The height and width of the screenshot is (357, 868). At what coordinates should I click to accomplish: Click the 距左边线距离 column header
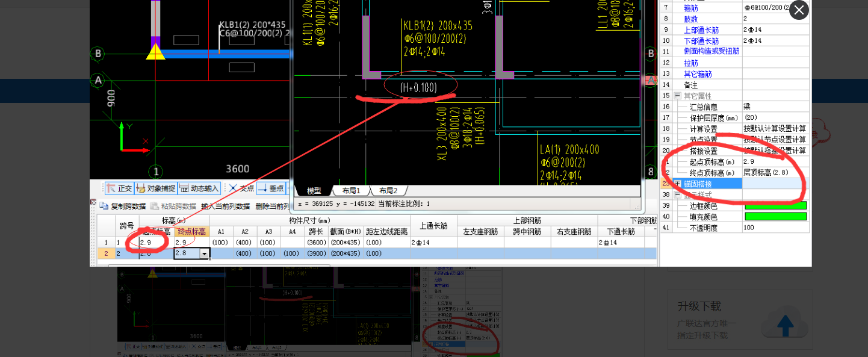(387, 232)
